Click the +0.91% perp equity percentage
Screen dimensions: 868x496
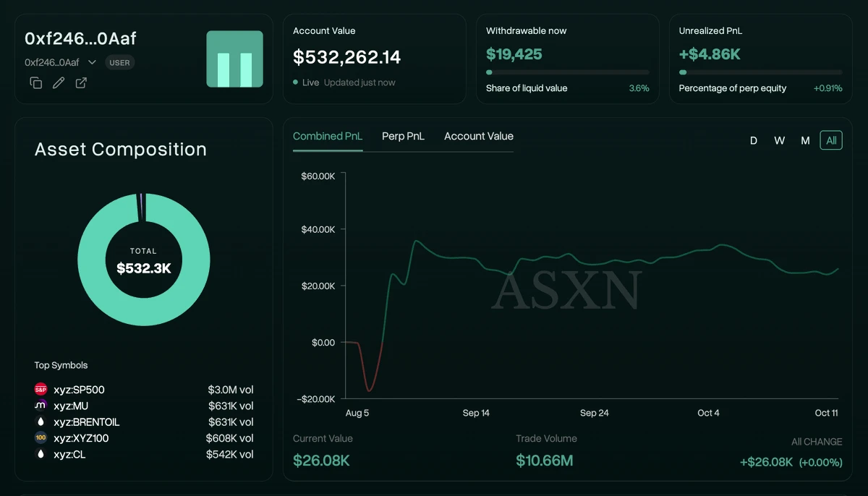coord(828,88)
